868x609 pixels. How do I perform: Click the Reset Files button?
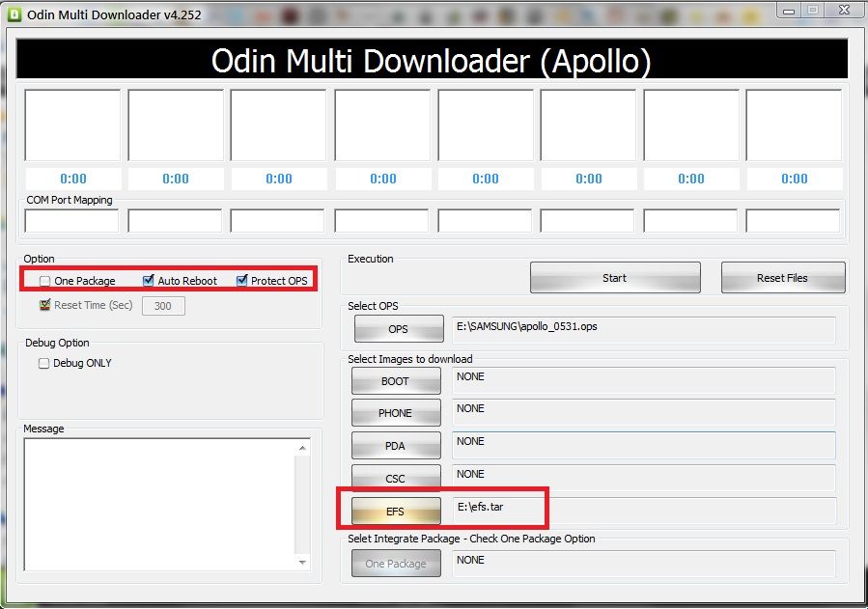pos(782,278)
